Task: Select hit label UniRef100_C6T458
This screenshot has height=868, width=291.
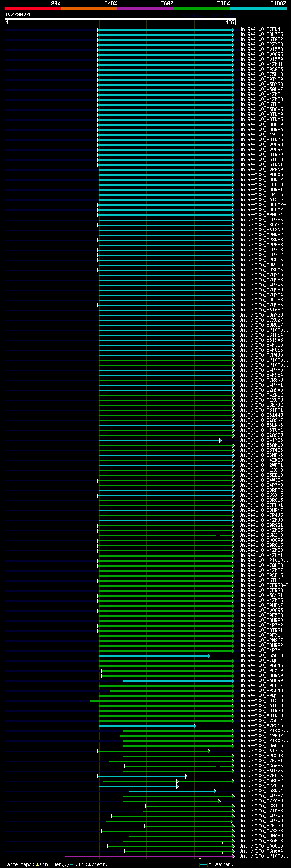Action: click(x=261, y=450)
